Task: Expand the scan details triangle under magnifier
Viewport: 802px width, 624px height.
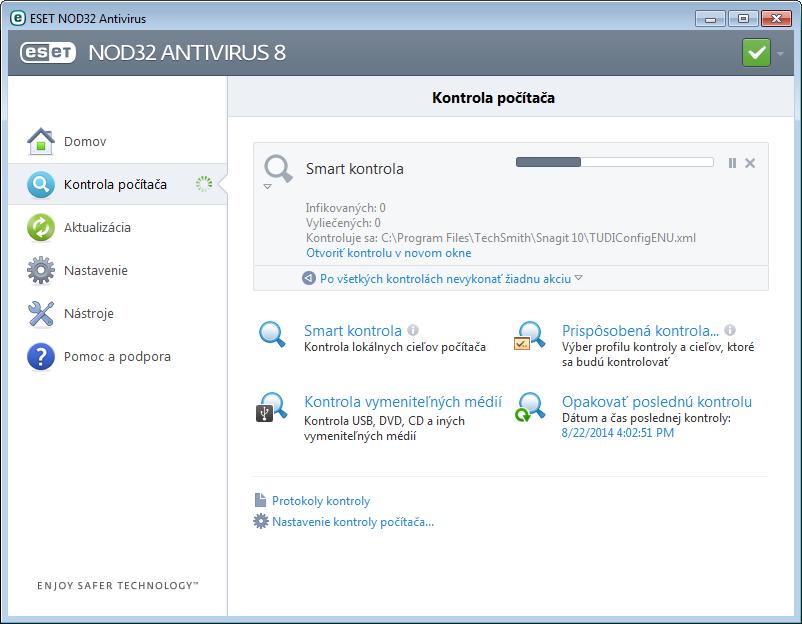Action: tap(268, 187)
